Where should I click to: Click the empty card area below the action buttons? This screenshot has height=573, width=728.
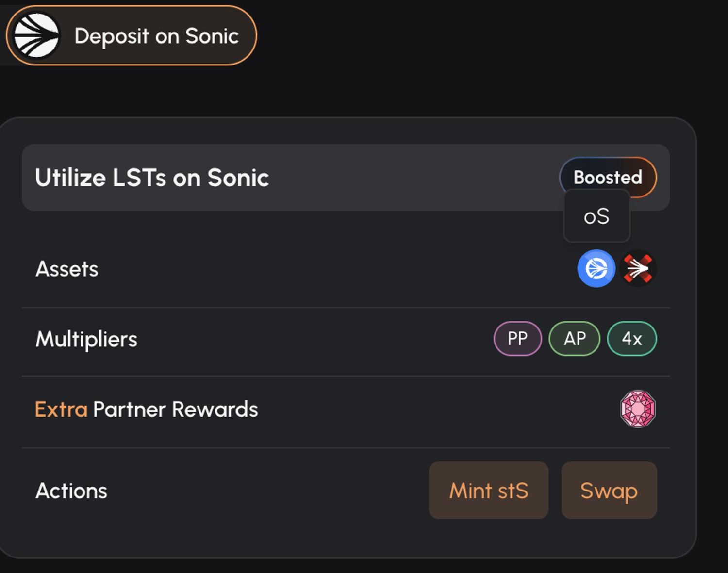340,539
